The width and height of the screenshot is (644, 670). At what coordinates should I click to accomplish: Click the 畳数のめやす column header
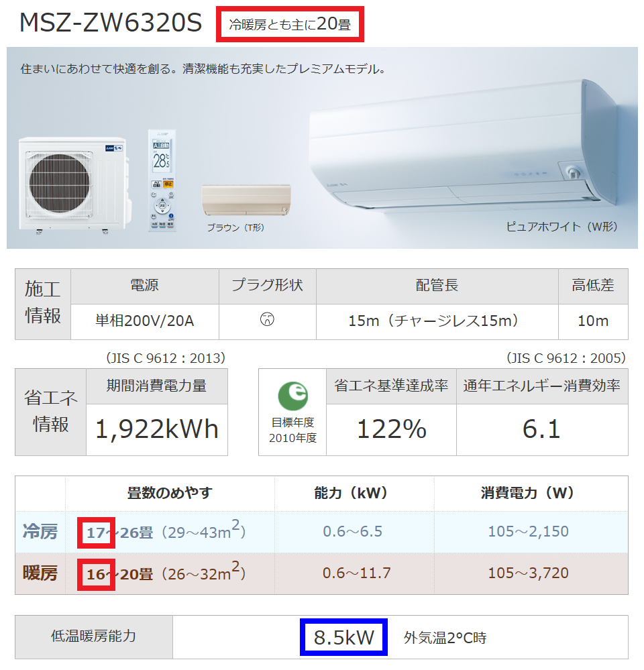pos(170,493)
